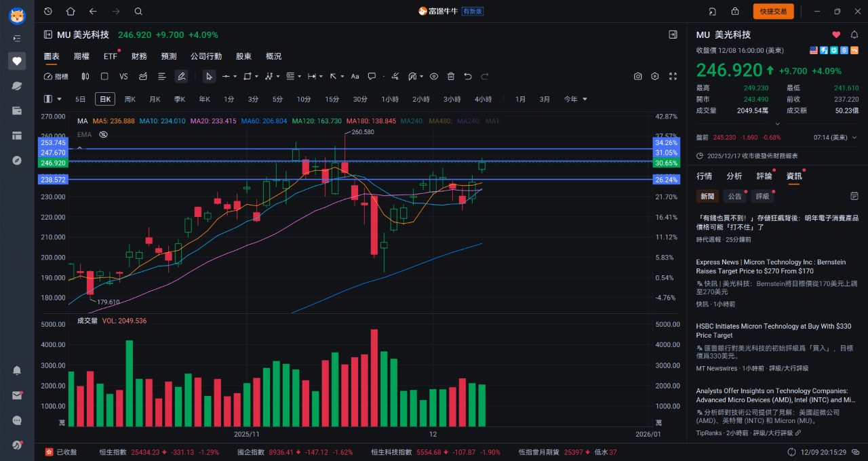The height and width of the screenshot is (461, 868).
Task: Toggle the stock list panel beside MU
Action: [47, 35]
